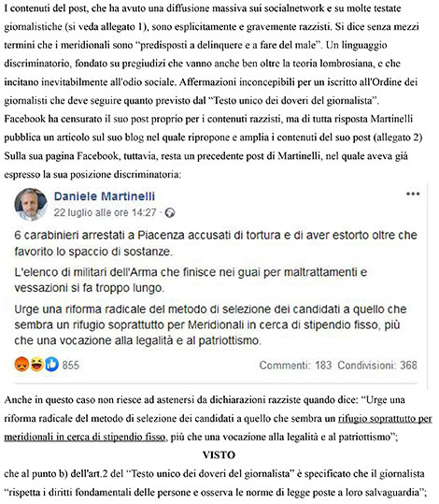This screenshot has width=439, height=504.
Task: Click post paragraph starting 'L'elenco di militari'
Action: (191, 280)
